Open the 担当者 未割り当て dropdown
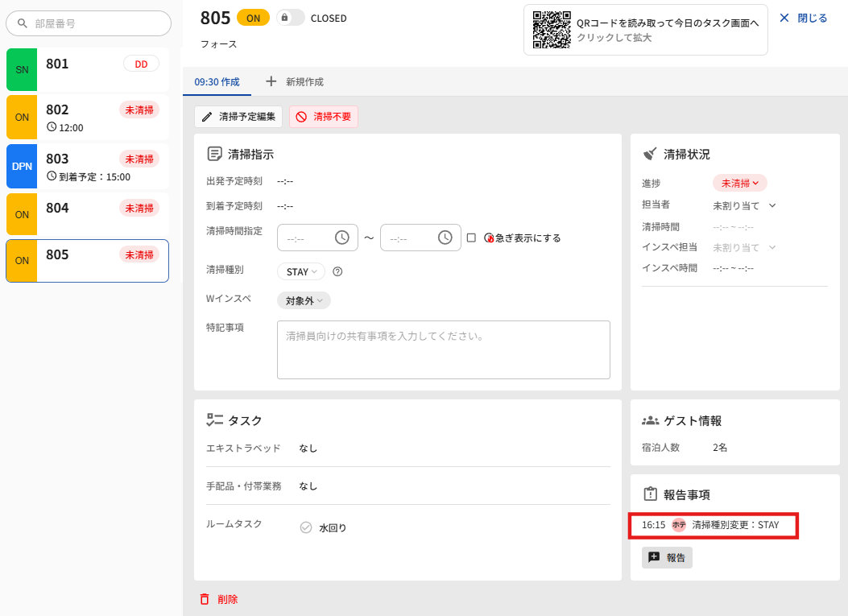848x616 pixels. coord(744,205)
